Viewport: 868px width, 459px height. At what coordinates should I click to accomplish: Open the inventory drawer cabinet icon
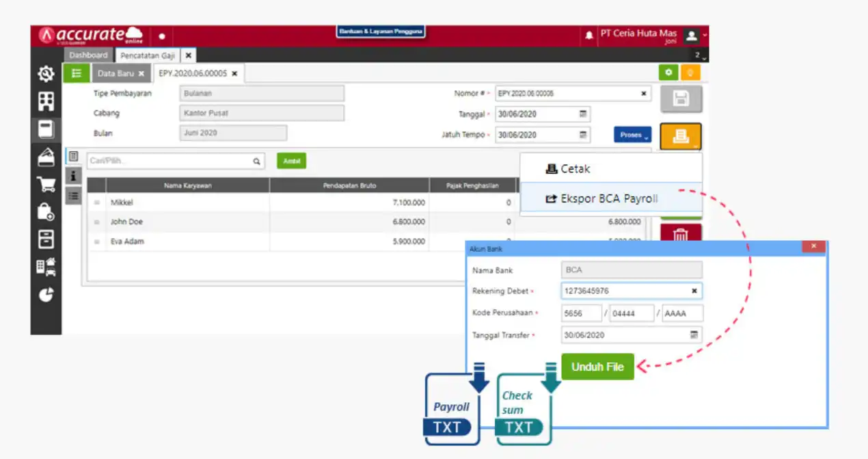[x=46, y=239]
